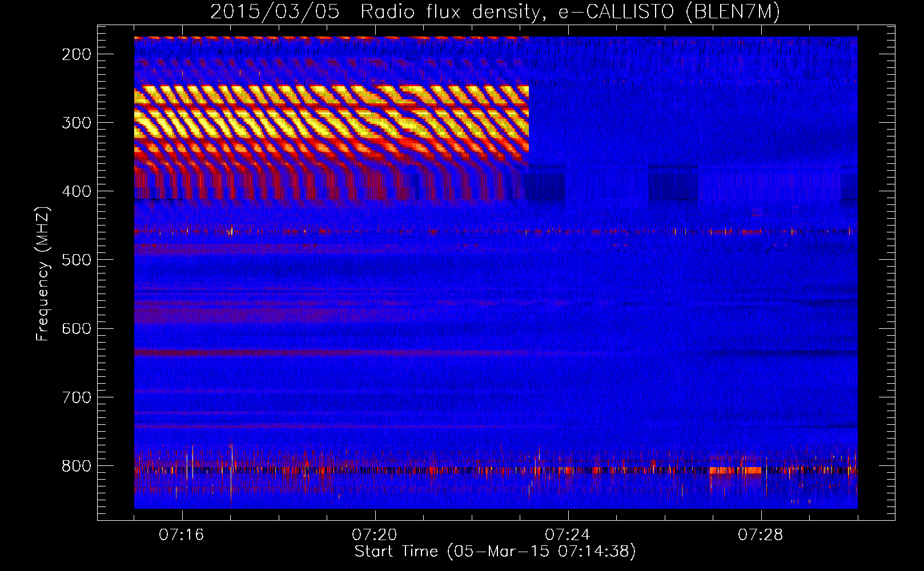Click the 07:20 time tick label
The width and height of the screenshot is (924, 571).
pos(375,535)
